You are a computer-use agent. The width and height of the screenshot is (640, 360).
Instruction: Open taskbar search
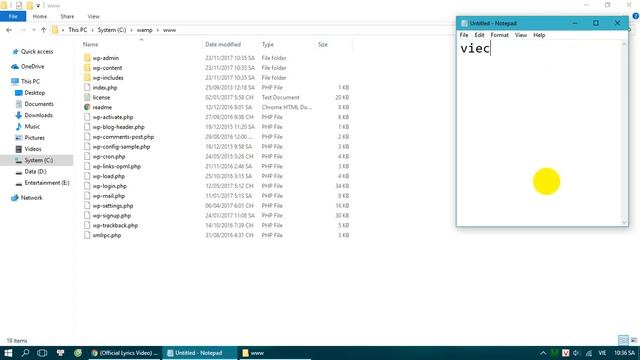pos(25,353)
